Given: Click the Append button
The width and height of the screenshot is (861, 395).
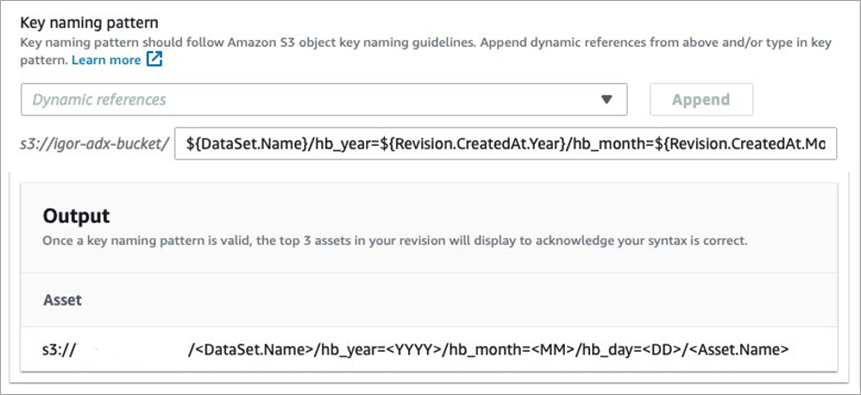Looking at the screenshot, I should pos(701,99).
